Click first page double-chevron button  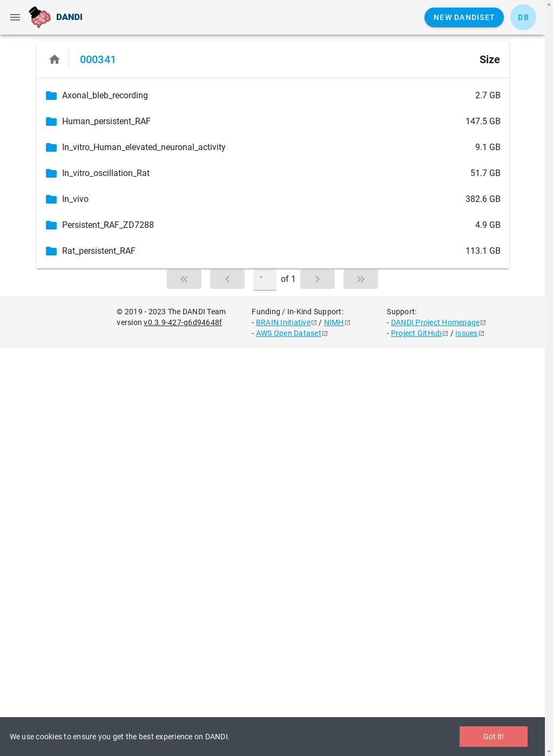point(184,279)
